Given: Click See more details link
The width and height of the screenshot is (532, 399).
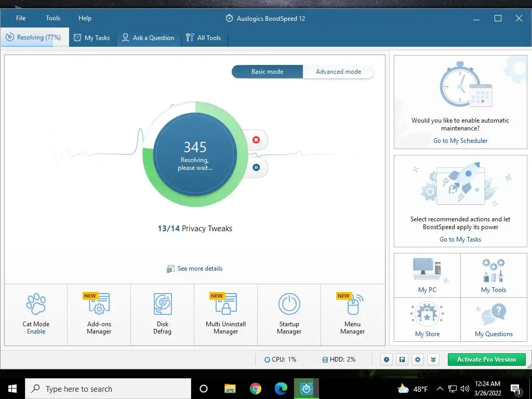Looking at the screenshot, I should click(x=195, y=269).
